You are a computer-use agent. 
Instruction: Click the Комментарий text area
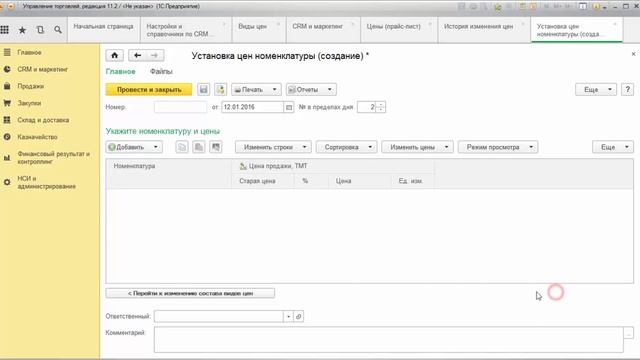click(x=389, y=339)
